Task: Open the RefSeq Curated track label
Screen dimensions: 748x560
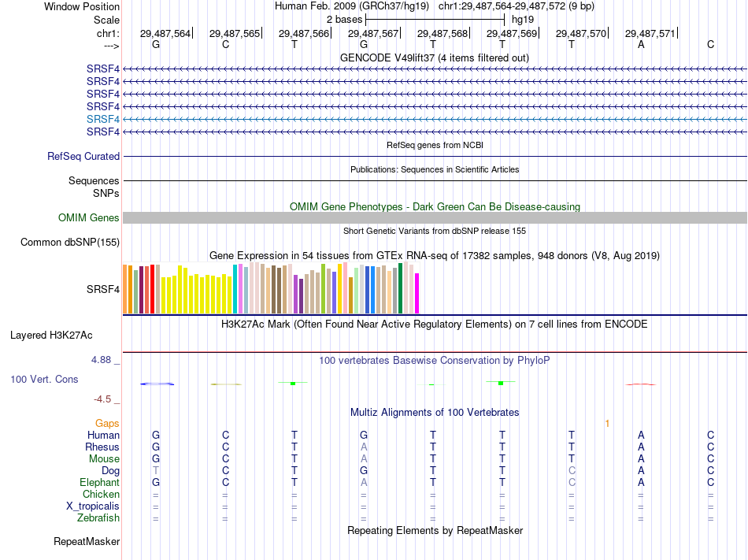Action: coord(83,157)
